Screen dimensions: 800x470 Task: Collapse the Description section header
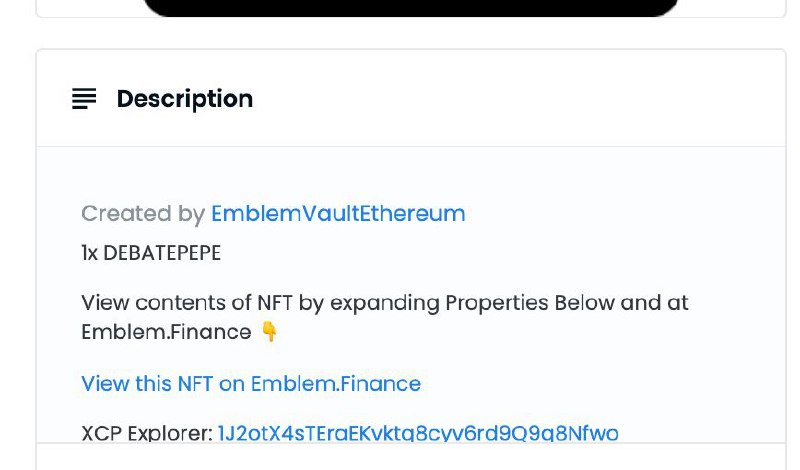point(411,98)
